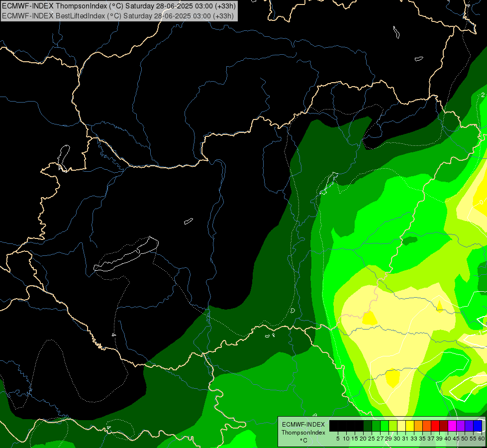
Task: Select the bright green 27–29 legend swatch
Action: [385, 426]
